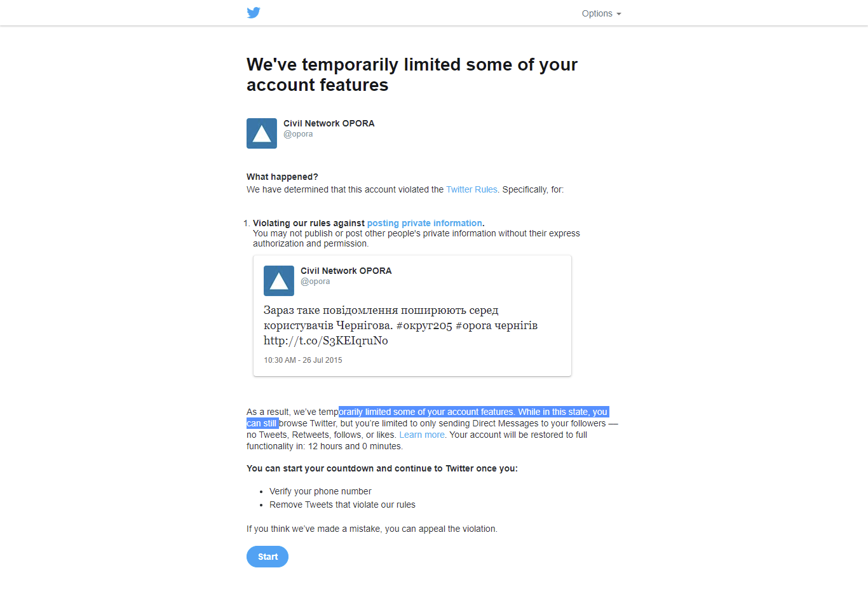
Task: Click the Learn more link
Action: point(422,435)
